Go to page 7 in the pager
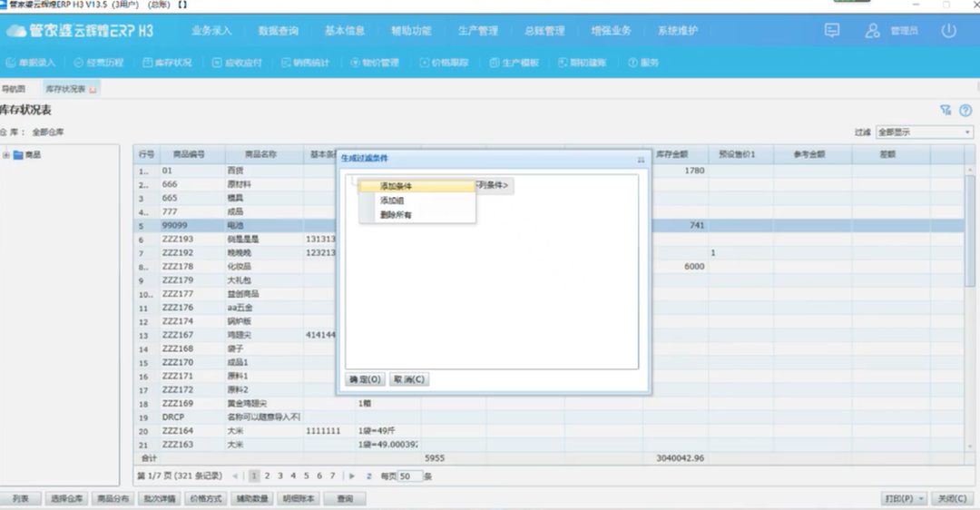Screen dimensions: 980x510 click(332, 476)
